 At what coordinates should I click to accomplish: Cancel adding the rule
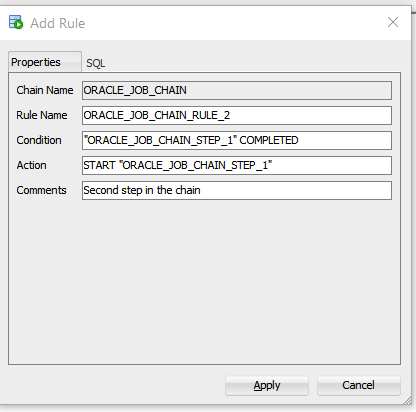358,386
